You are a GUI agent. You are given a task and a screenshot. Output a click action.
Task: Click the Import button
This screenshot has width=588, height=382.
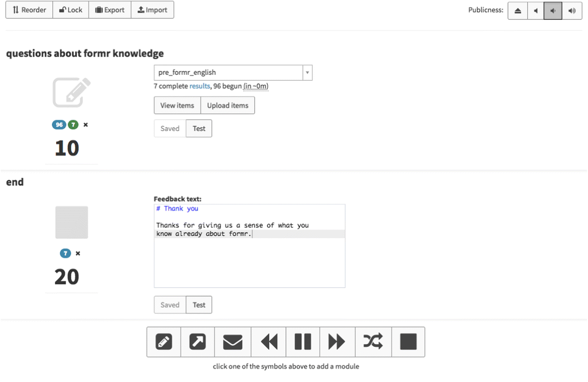point(152,10)
